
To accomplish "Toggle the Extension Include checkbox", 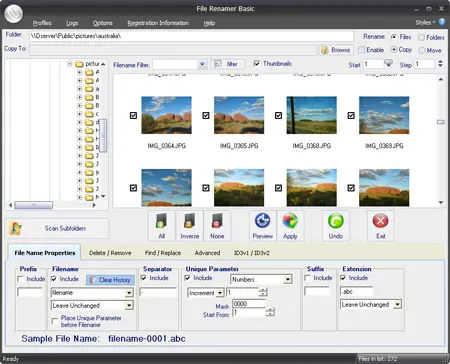I will (343, 278).
